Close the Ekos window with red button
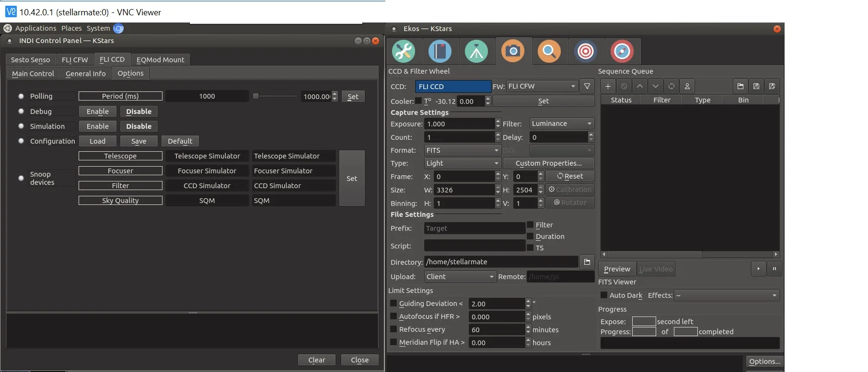This screenshot has width=868, height=372. click(x=777, y=29)
